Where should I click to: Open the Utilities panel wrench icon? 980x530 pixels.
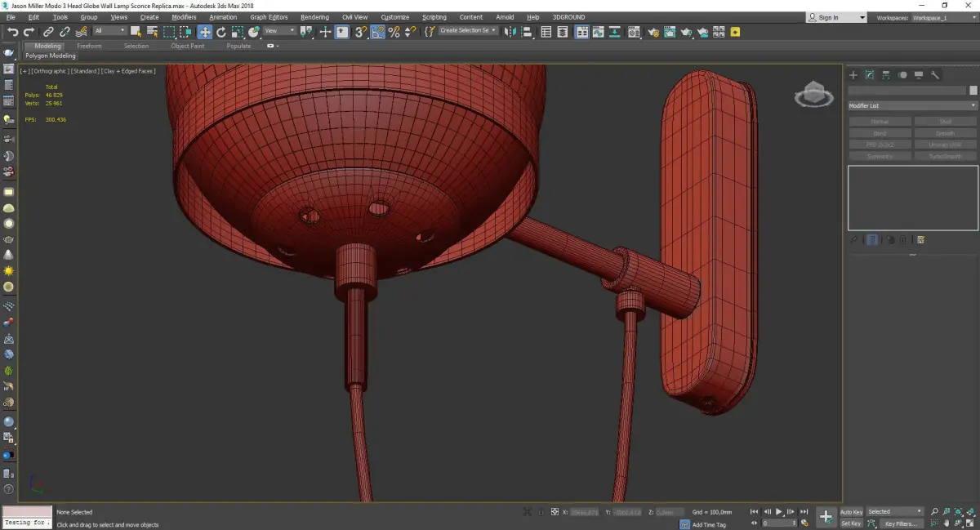[935, 75]
